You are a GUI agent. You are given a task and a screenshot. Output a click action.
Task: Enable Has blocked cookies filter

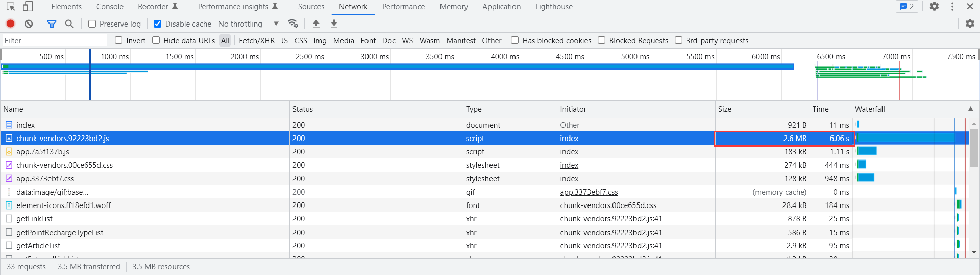515,40
